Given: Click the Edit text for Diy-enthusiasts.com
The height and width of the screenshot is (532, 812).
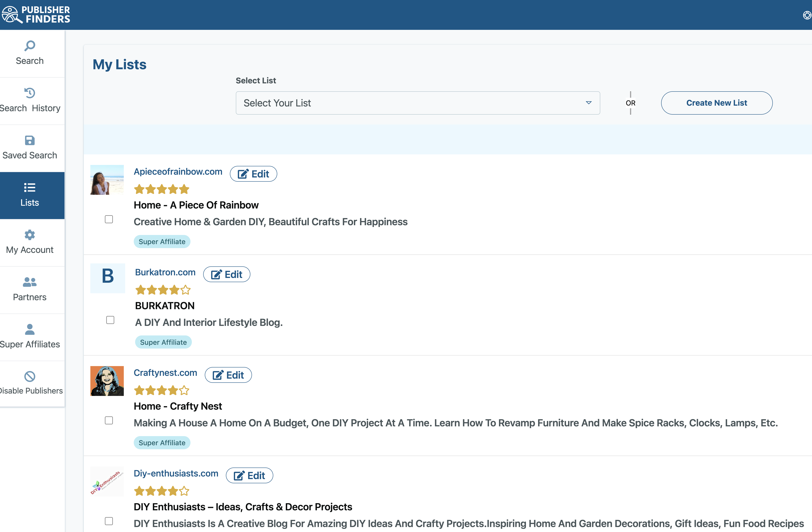Looking at the screenshot, I should click(256, 475).
